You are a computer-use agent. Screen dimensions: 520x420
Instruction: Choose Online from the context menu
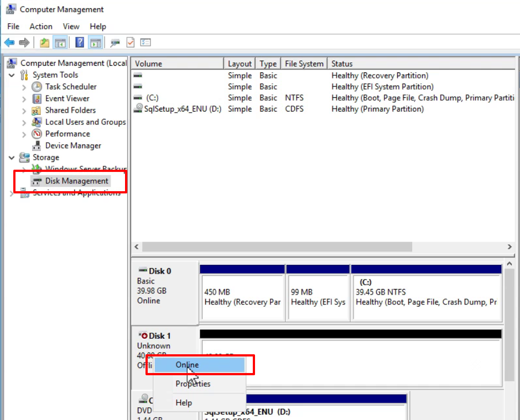point(199,365)
